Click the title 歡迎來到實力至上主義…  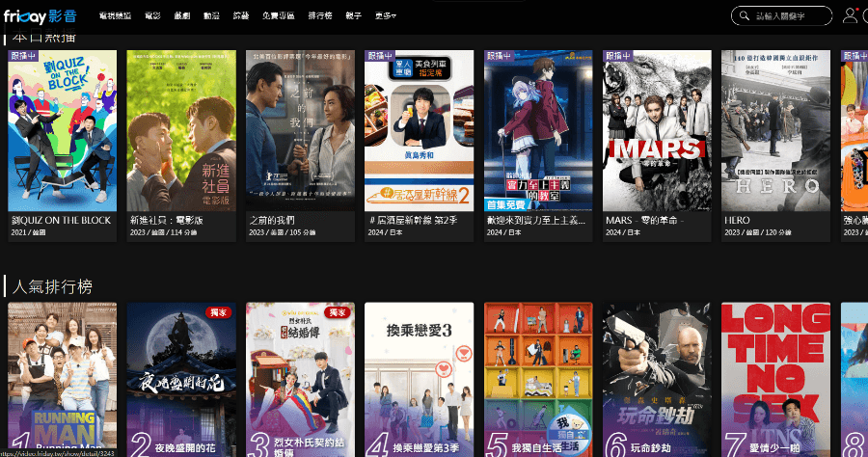(x=536, y=220)
